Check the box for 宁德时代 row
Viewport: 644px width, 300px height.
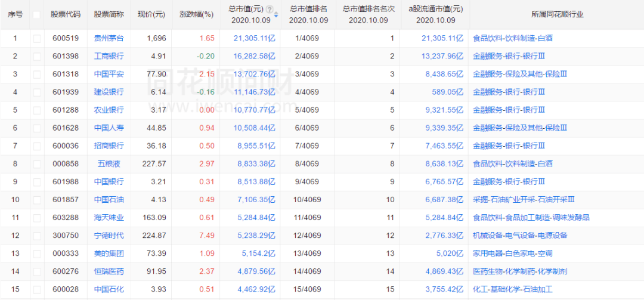37,236
